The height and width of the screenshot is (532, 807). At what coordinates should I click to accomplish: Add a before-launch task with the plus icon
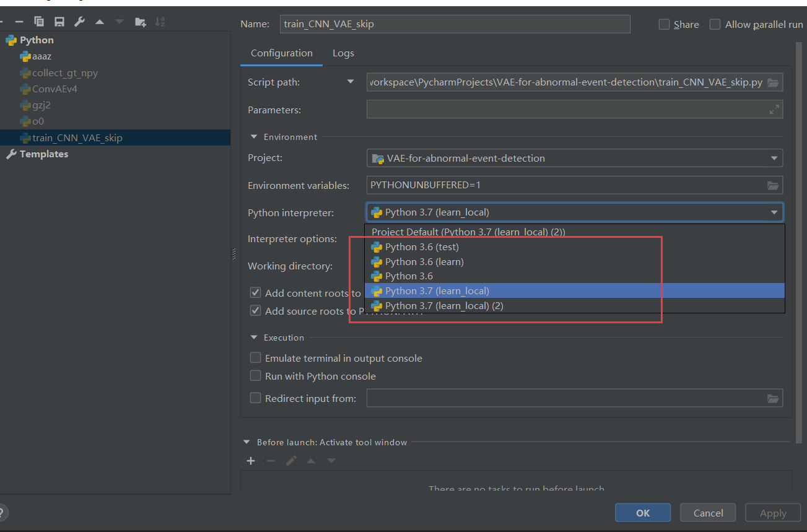tap(250, 461)
